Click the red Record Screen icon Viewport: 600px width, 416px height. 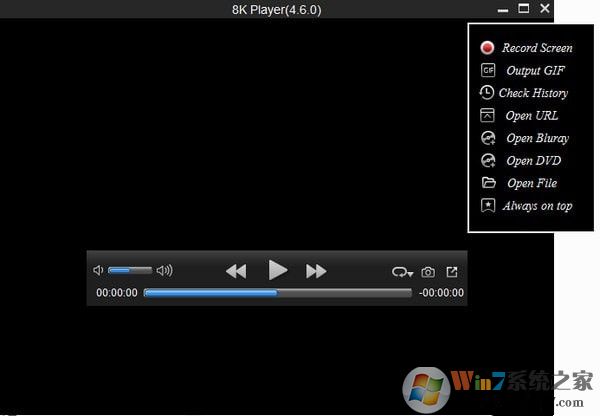(487, 48)
